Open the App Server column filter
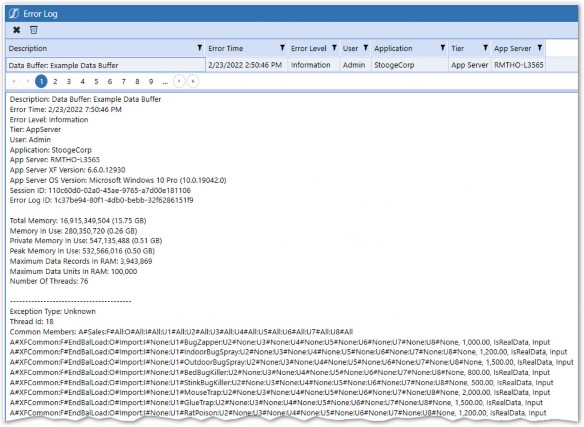Image resolution: width=584 pixels, height=427 pixels. pyautogui.click(x=540, y=48)
